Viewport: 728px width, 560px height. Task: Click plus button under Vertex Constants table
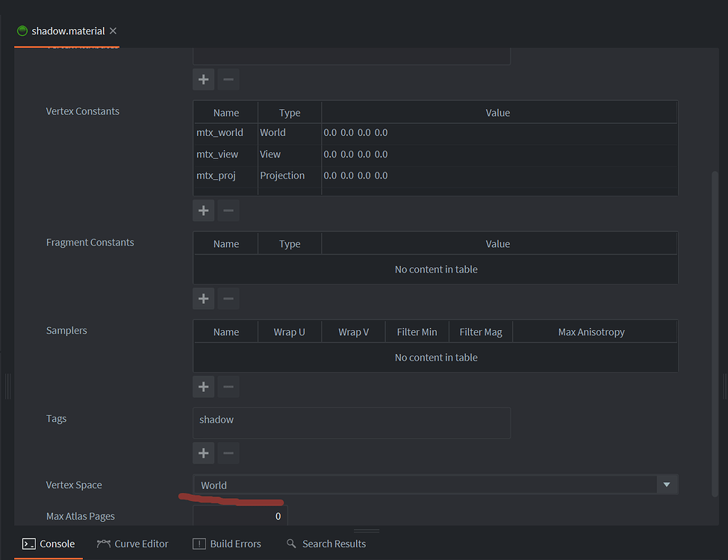[x=203, y=211]
